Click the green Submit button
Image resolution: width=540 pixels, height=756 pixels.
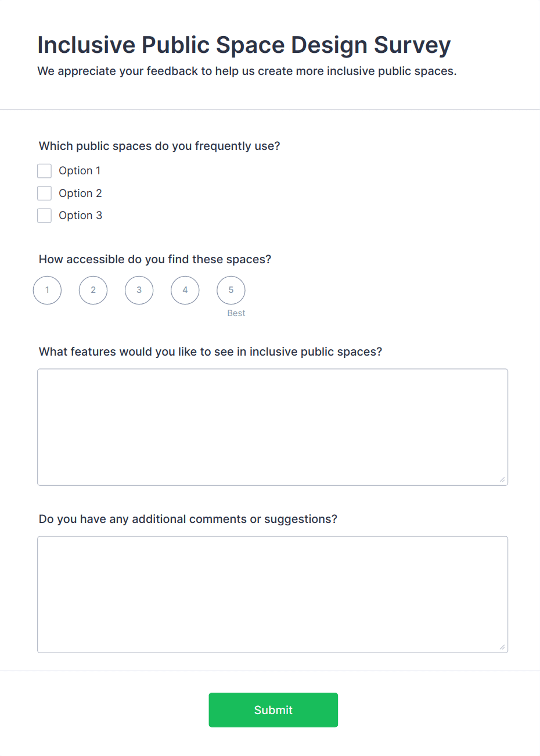pos(273,710)
